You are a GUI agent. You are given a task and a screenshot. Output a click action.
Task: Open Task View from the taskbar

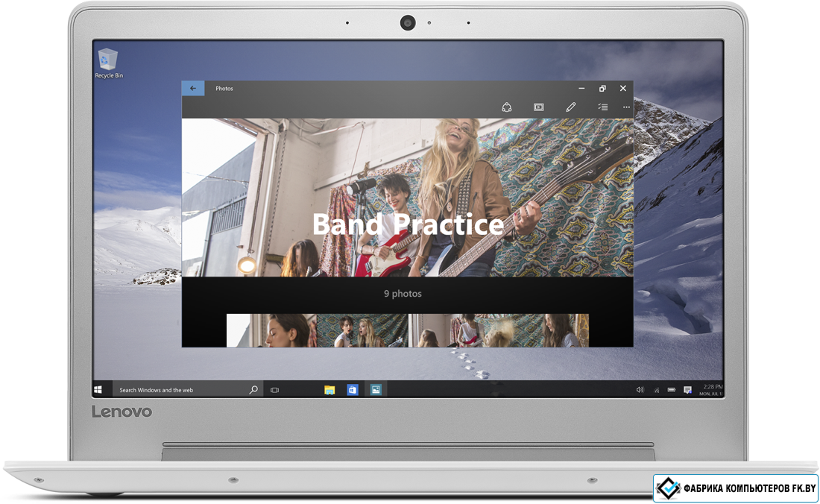point(274,390)
